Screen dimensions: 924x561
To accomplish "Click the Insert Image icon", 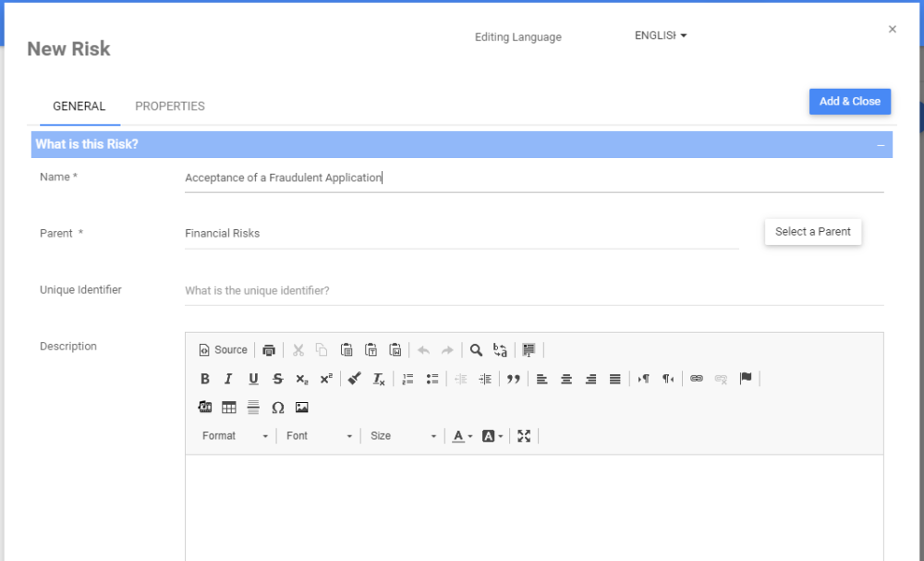I will pyautogui.click(x=302, y=408).
